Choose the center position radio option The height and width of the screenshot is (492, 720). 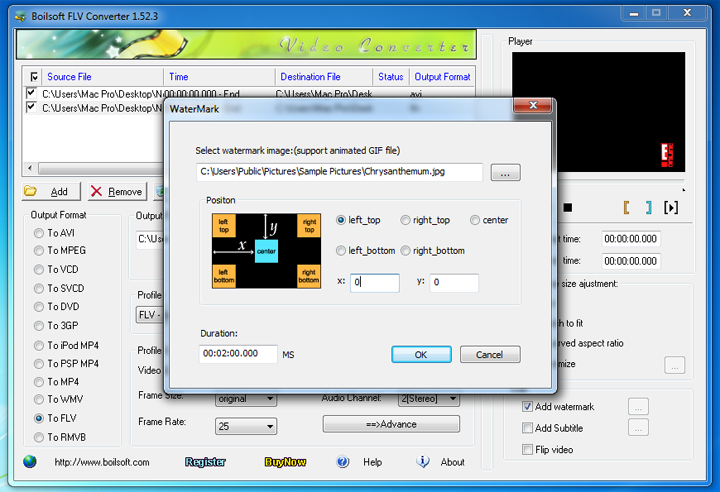pos(475,220)
